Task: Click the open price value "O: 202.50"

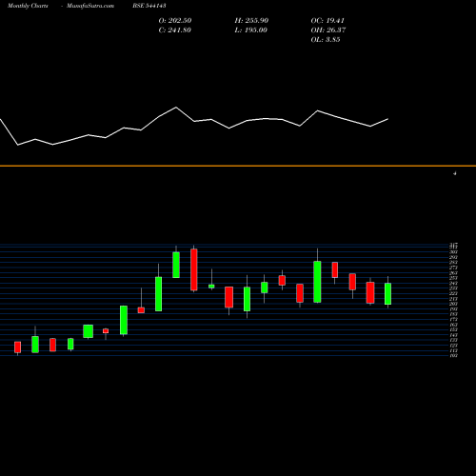Action: (x=175, y=21)
